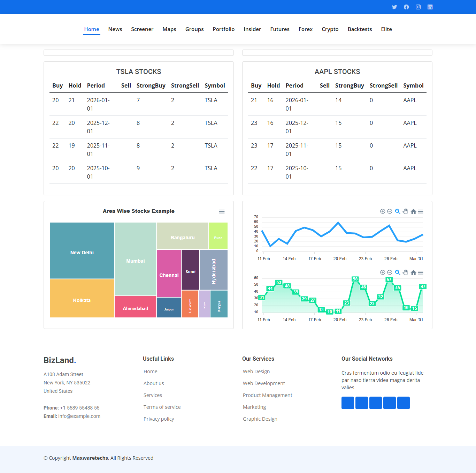This screenshot has height=473, width=476.
Task: Select Maps in the navigation bar
Action: click(169, 29)
